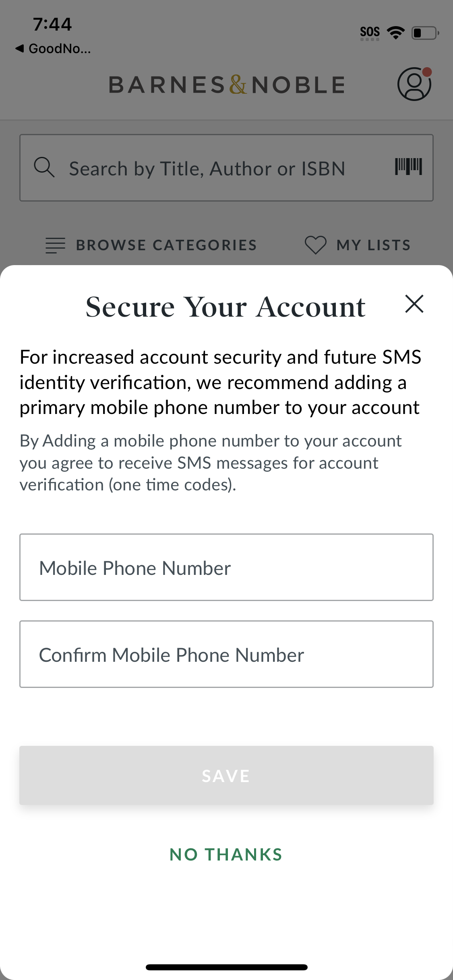Image resolution: width=453 pixels, height=980 pixels.
Task: Tap the My Lists heart icon
Action: click(x=315, y=245)
